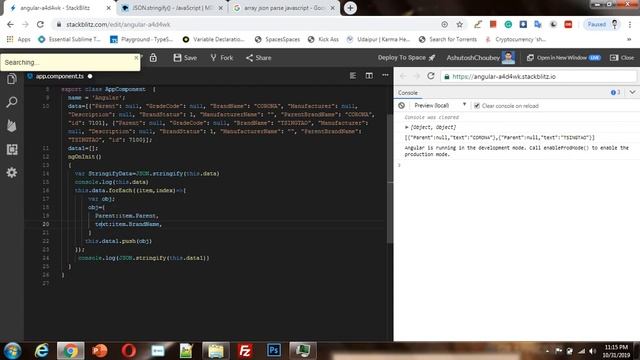Close the JSON.stringify() browser tab
The width and height of the screenshot is (640, 360).
(x=221, y=8)
